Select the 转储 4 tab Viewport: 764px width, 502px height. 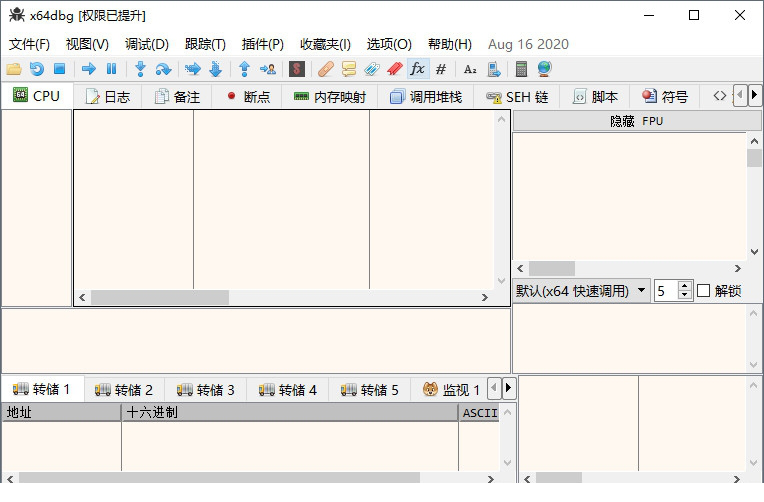point(287,390)
